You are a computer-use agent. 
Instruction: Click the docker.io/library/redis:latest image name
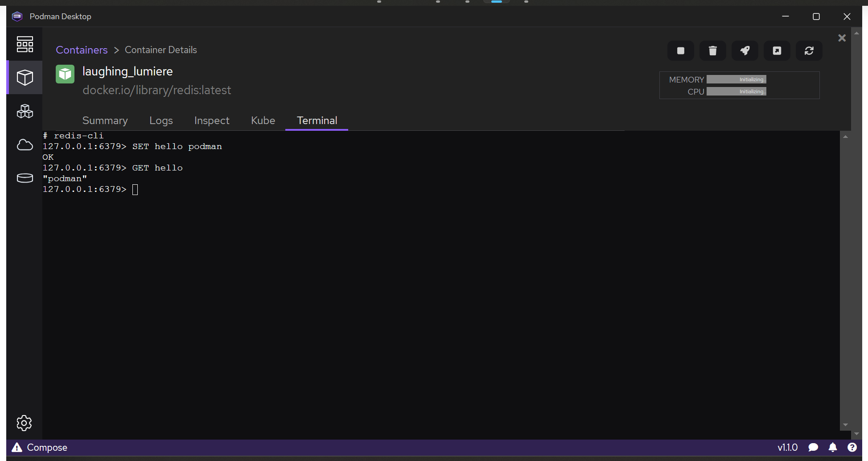click(x=157, y=90)
